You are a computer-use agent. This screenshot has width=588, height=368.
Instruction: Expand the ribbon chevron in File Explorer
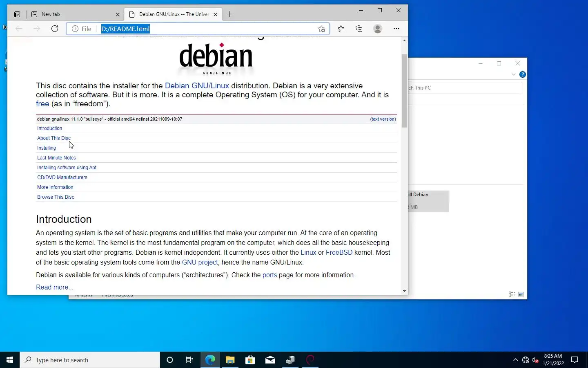(x=513, y=74)
